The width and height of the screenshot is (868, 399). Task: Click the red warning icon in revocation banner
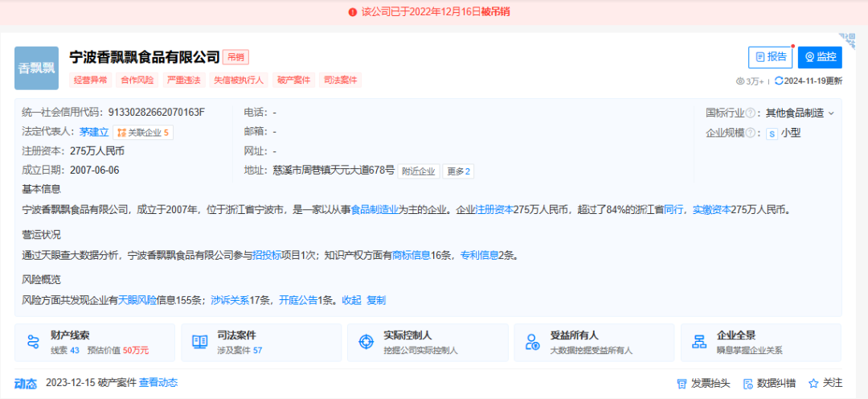click(x=353, y=12)
